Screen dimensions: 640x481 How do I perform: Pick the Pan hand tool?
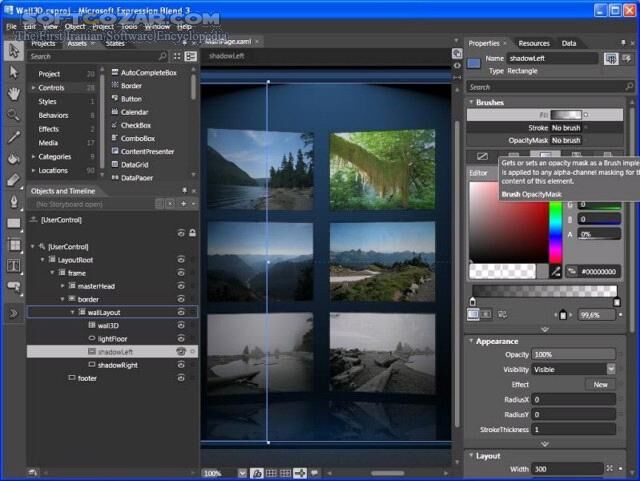pos(13,93)
